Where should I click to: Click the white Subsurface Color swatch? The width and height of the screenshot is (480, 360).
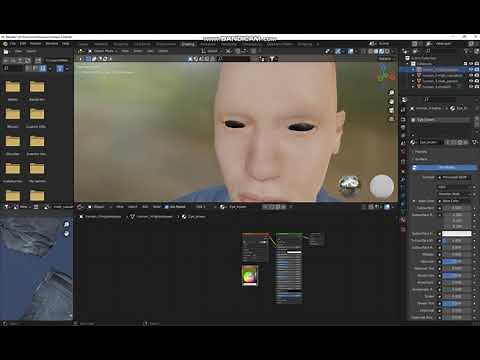pos(457,234)
